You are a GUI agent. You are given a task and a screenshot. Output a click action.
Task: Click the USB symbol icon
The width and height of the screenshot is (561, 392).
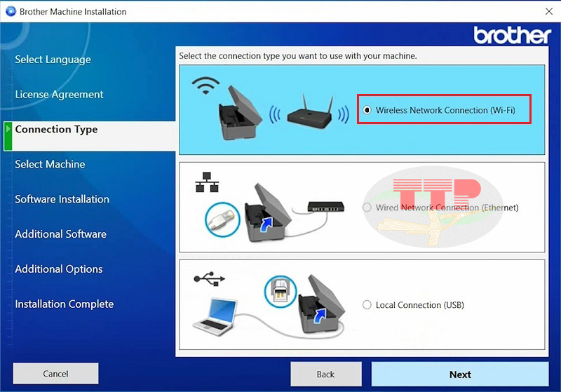(209, 278)
